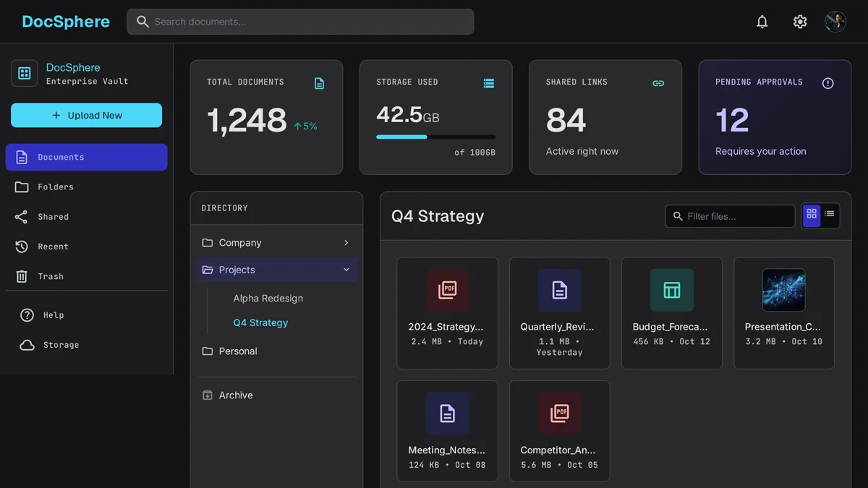This screenshot has width=868, height=488.
Task: Open the settings gear icon
Action: click(800, 22)
